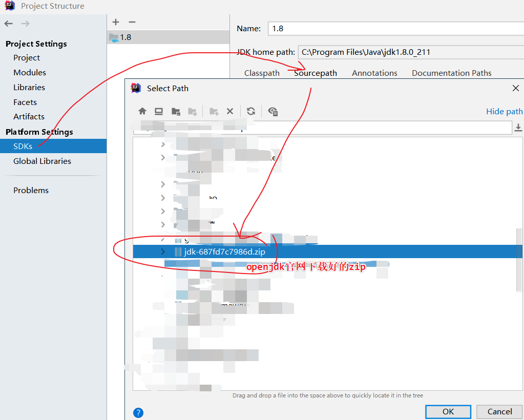Edit the SDK Name field
The height and width of the screenshot is (420, 524).
pos(396,29)
